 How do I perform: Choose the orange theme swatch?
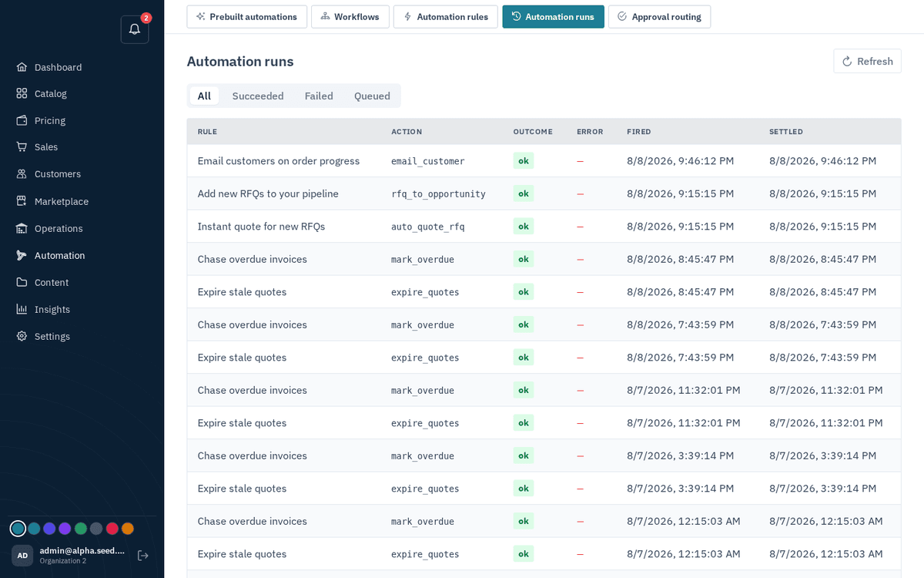click(128, 529)
